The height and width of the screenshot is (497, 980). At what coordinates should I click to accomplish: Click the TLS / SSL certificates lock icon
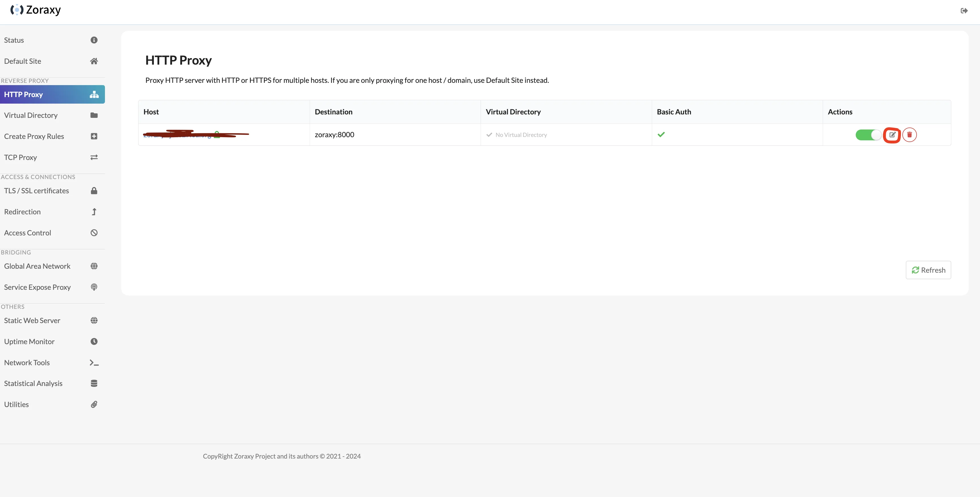(x=94, y=191)
